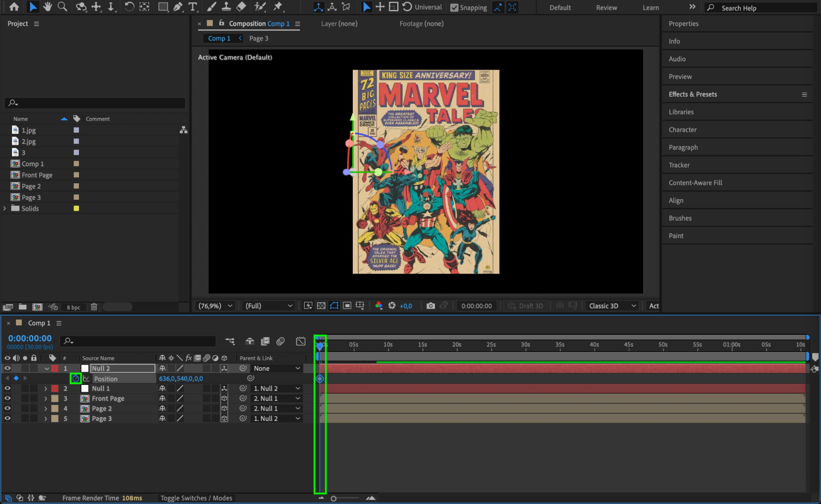Screen dimensions: 821x504
Task: Expand the Solids folder
Action: (5, 208)
